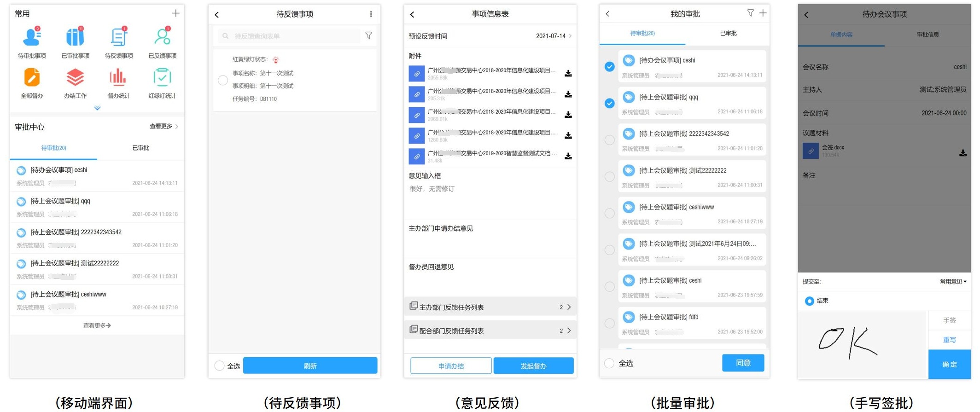Screen dimensions: 980x412
Task: Open the 待审批事项 icon in 常用
Action: coord(32,37)
